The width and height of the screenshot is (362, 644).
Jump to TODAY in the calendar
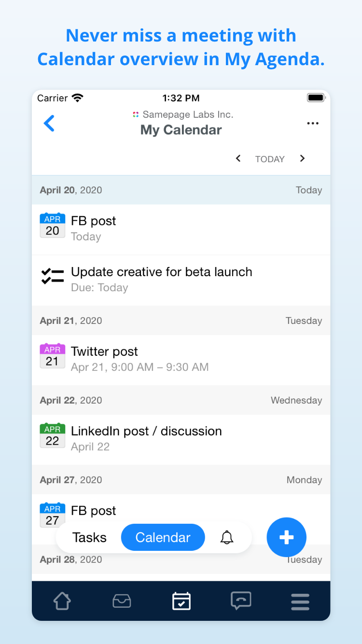(x=270, y=159)
